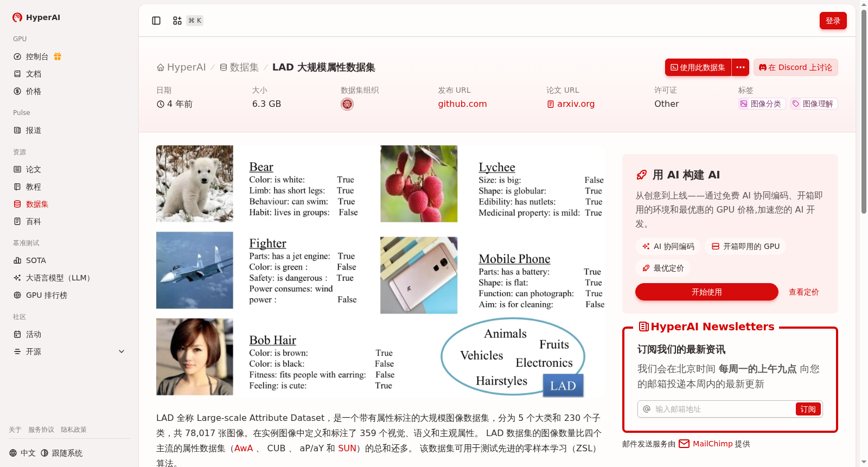Click the HyperAI Newsletters heading icon
Viewport: 868px width, 467px height.
(x=644, y=327)
